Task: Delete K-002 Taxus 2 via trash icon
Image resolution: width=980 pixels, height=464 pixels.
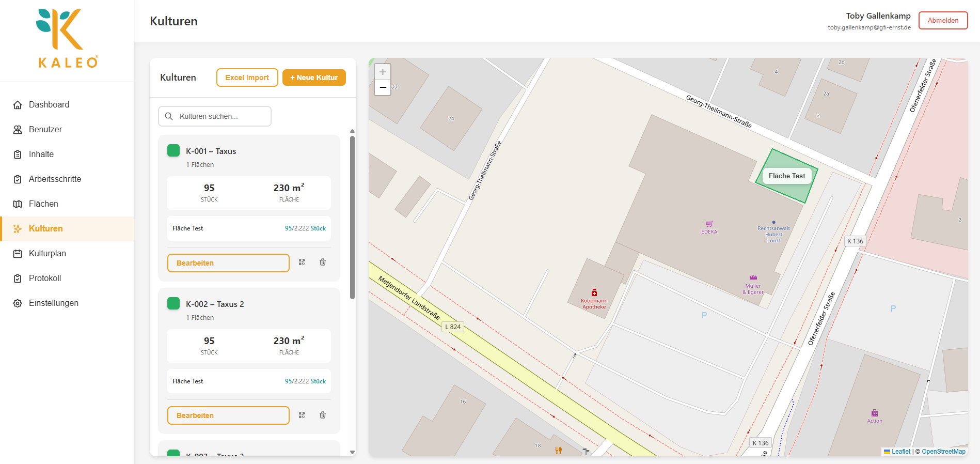Action: coord(323,415)
